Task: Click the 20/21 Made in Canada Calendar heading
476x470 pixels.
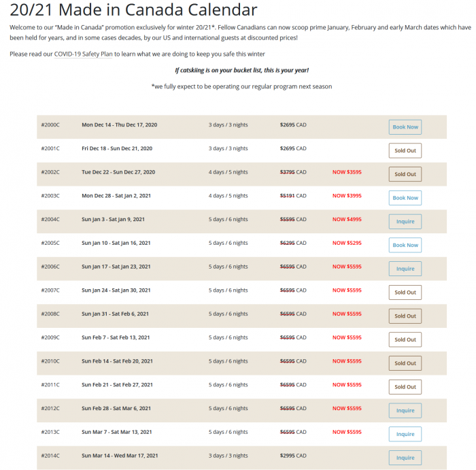Action: click(133, 10)
